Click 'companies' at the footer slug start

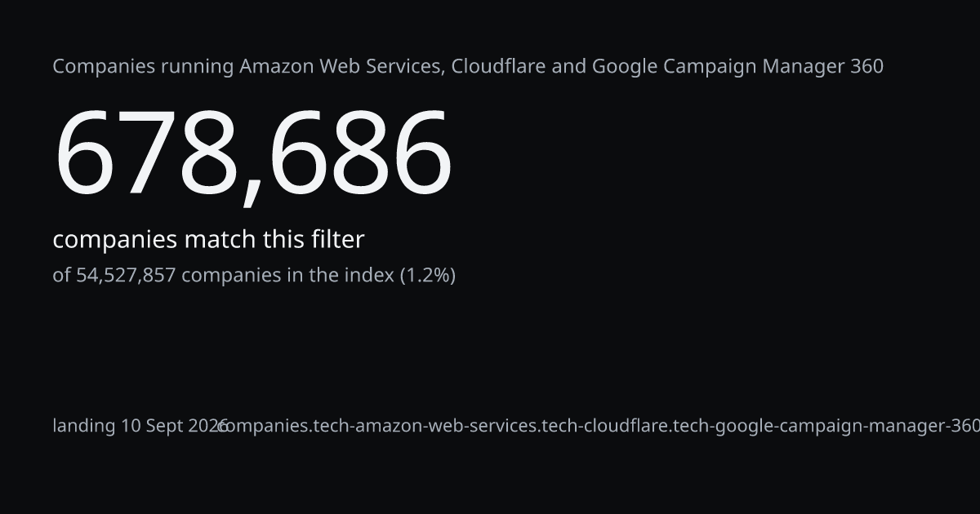[265, 426]
